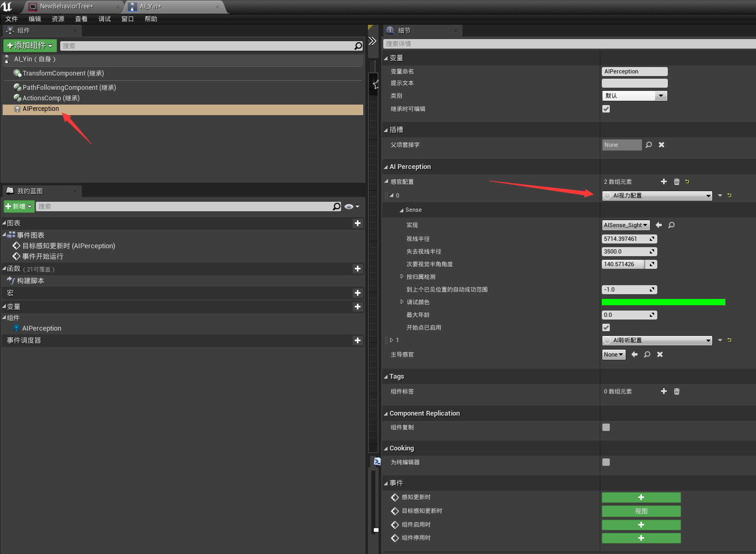The height and width of the screenshot is (554, 756).
Task: Add a new variable with the 变量 plus icon
Action: coord(357,307)
